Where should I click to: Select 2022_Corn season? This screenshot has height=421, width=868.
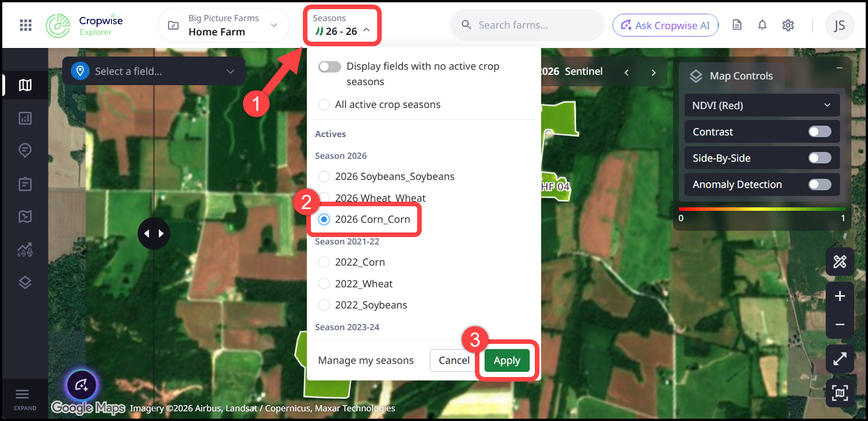pos(324,262)
